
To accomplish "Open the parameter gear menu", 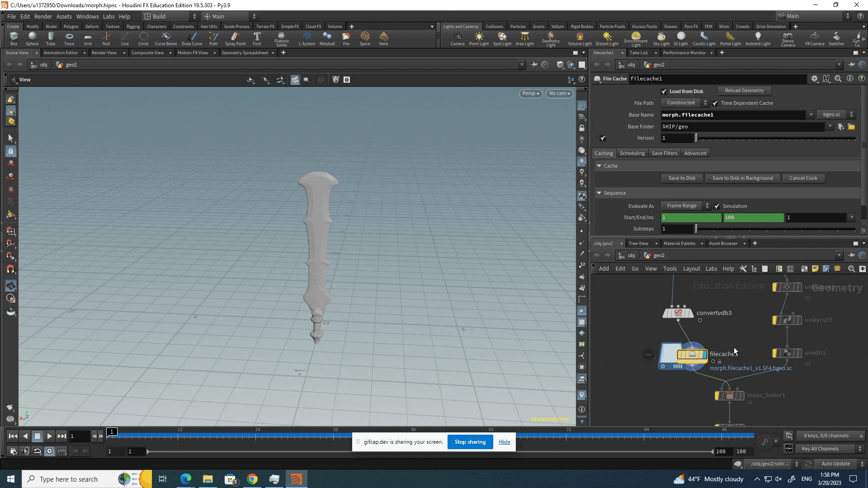I will click(815, 79).
